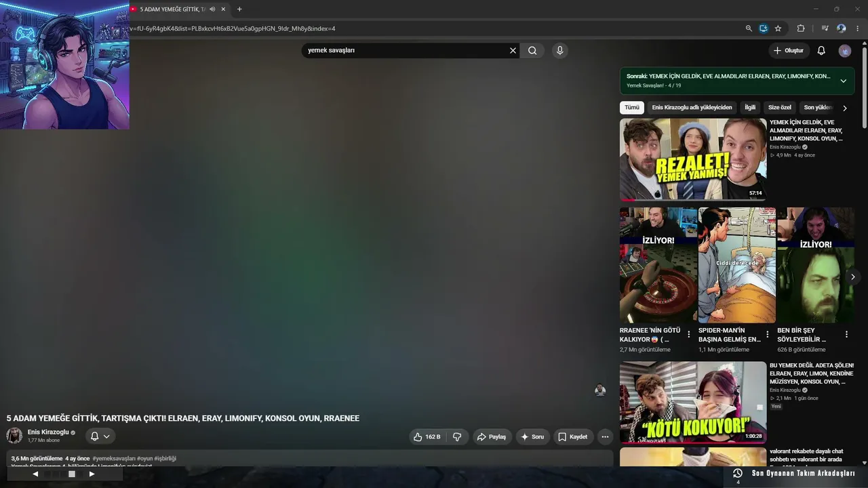Screen dimensions: 868x488
Task: Click the #işbirliği hashtag
Action: [165, 459]
